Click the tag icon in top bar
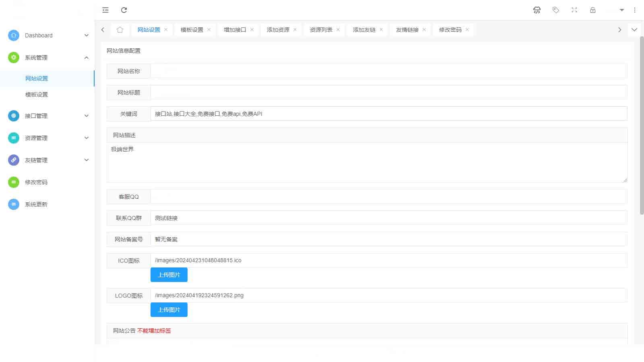The height and width of the screenshot is (362, 644). [x=555, y=10]
